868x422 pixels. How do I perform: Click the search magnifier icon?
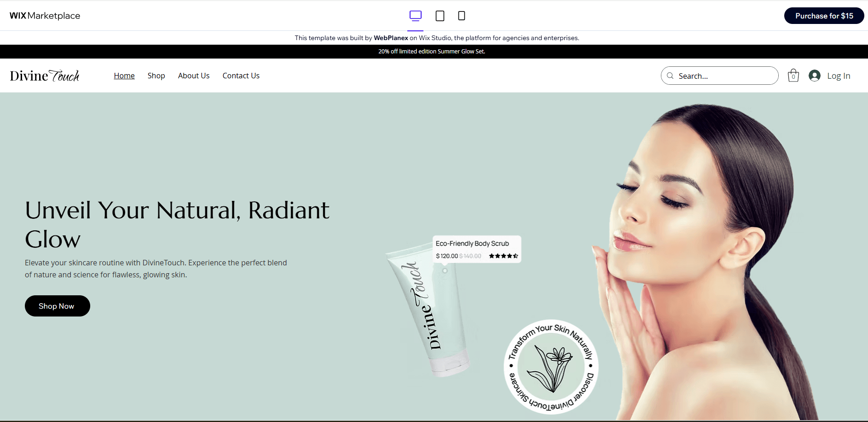click(670, 76)
